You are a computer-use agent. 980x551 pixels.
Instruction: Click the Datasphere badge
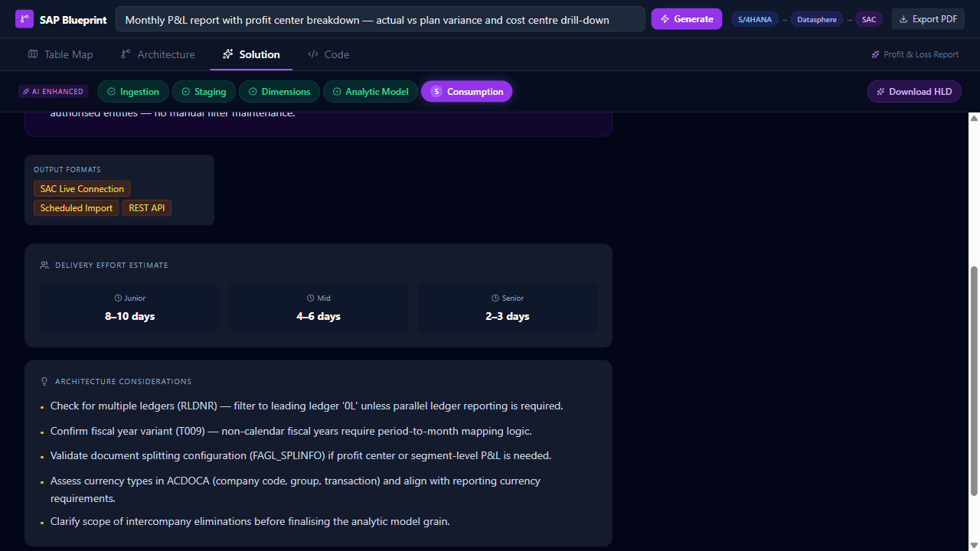coord(816,20)
